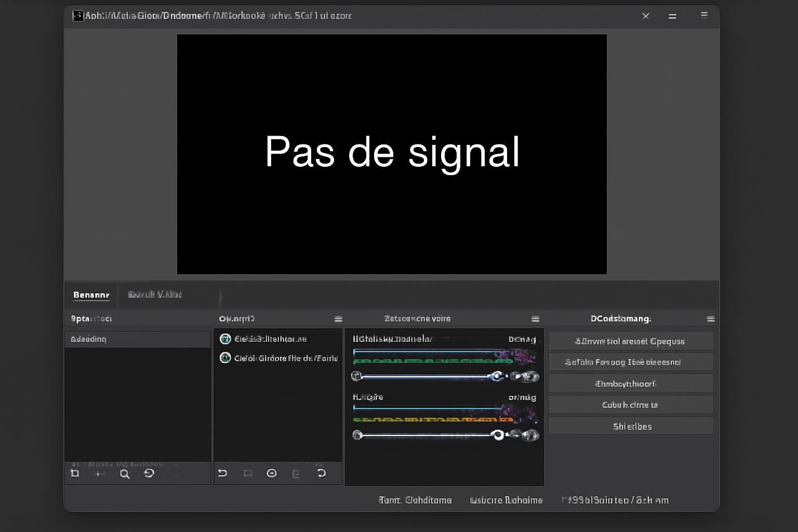The height and width of the screenshot is (532, 798).
Task: Click the DCodstamang panel title
Action: click(621, 318)
